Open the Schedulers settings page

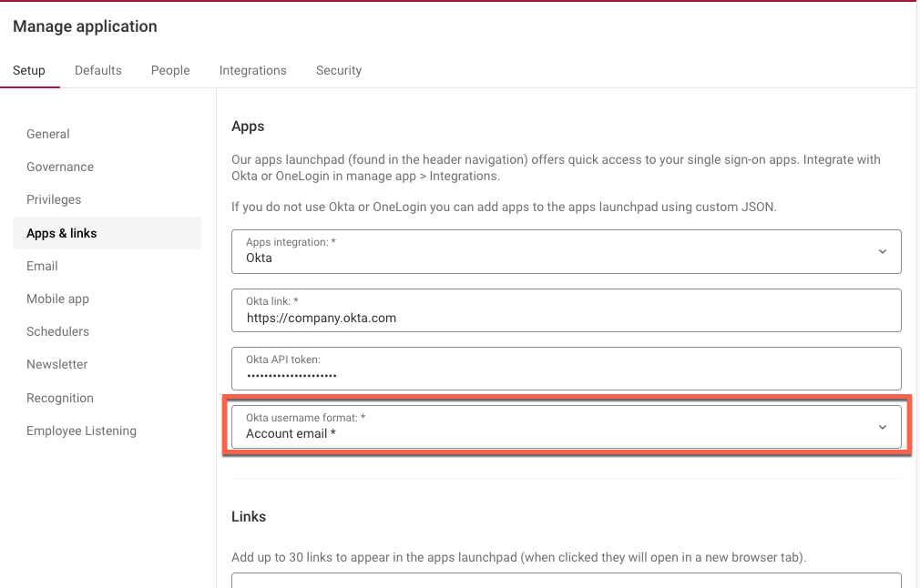[x=57, y=331]
